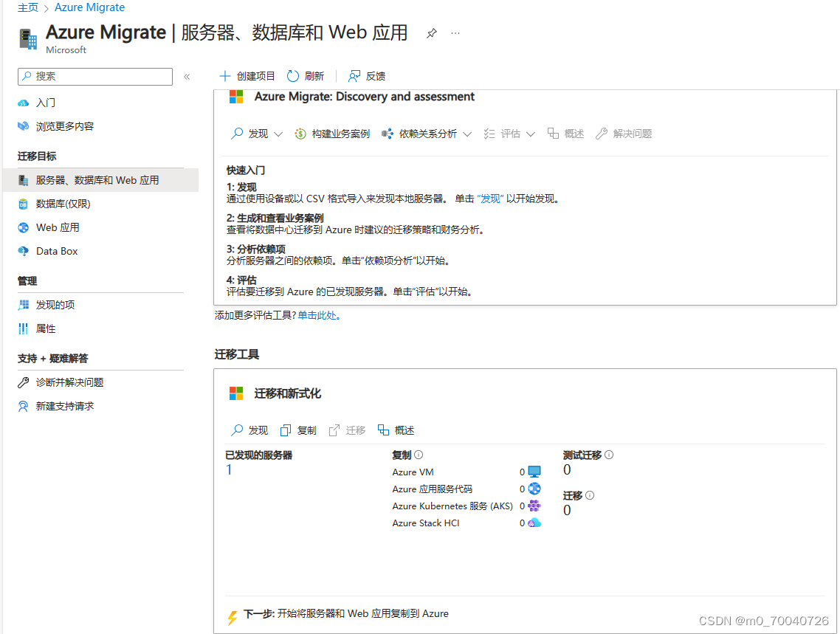Viewport: 840px width, 634px height.
Task: Click 复制 in migration toolbar
Action: pyautogui.click(x=298, y=430)
